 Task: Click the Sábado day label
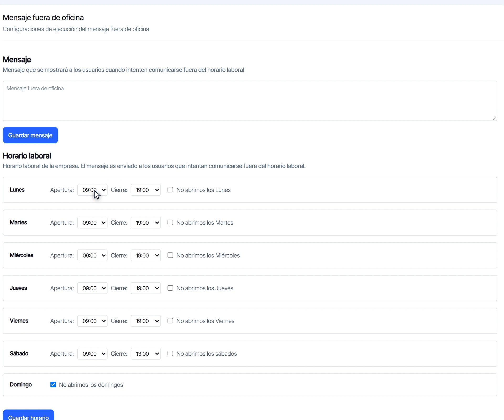[x=19, y=354]
